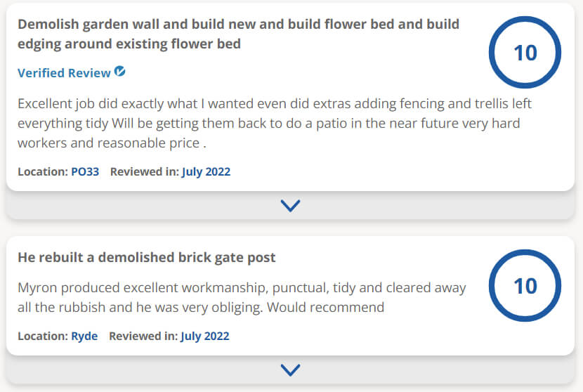Open 'He rebuilt a demolished brick gate post' title
This screenshot has width=583, height=392.
146,257
